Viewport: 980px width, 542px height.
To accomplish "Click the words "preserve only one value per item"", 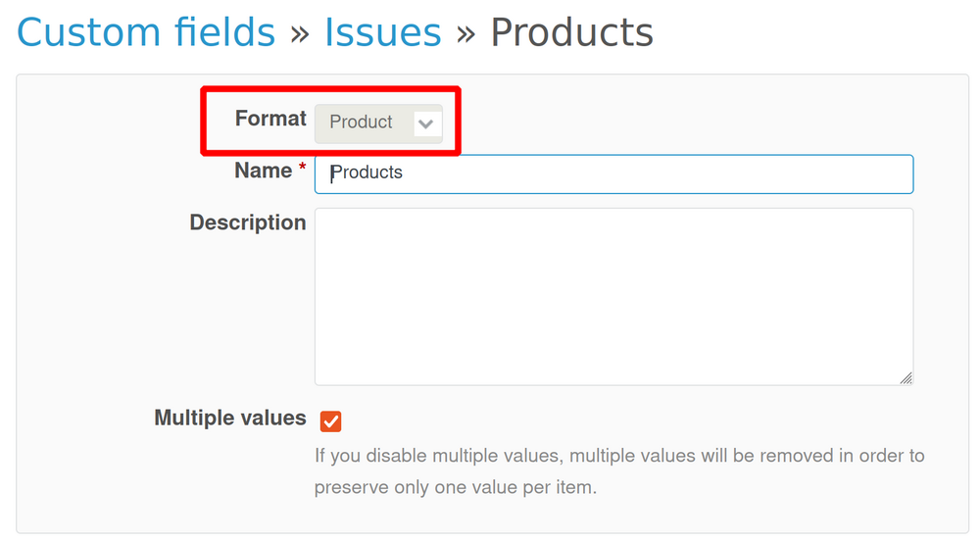I will pos(454,487).
